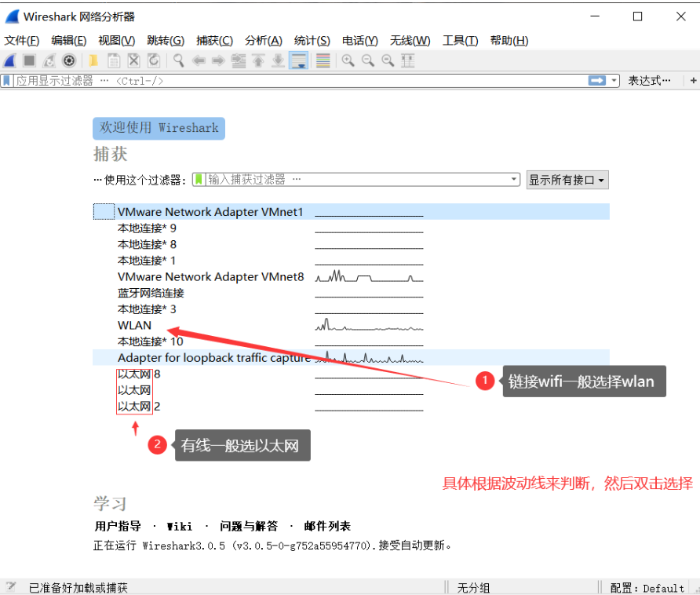
Task: Go back to previous packet arrow
Action: [x=199, y=60]
